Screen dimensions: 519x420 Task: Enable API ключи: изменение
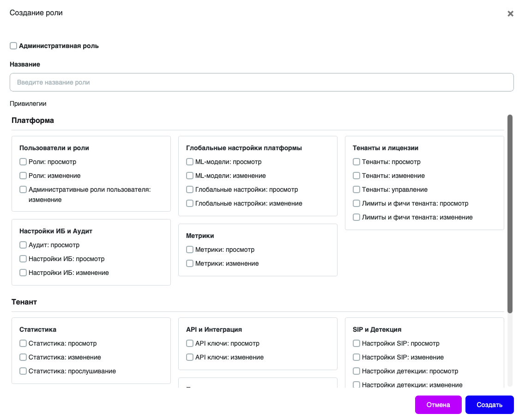pos(190,357)
